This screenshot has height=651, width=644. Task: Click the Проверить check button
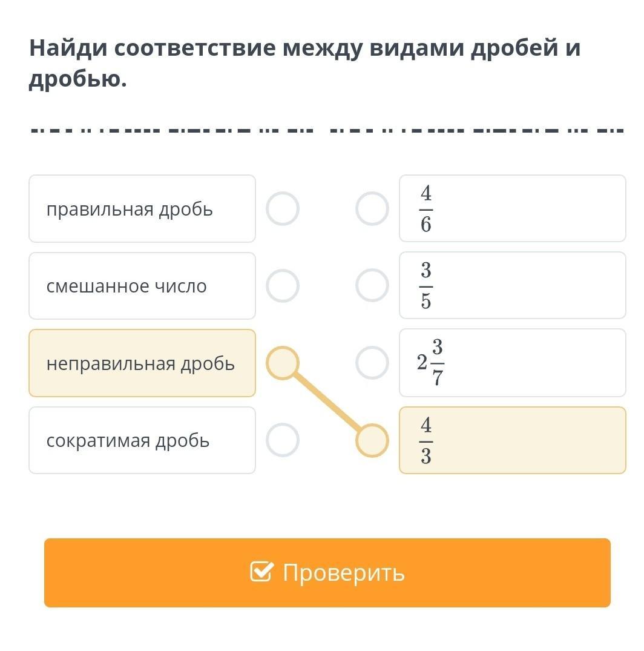tap(327, 572)
